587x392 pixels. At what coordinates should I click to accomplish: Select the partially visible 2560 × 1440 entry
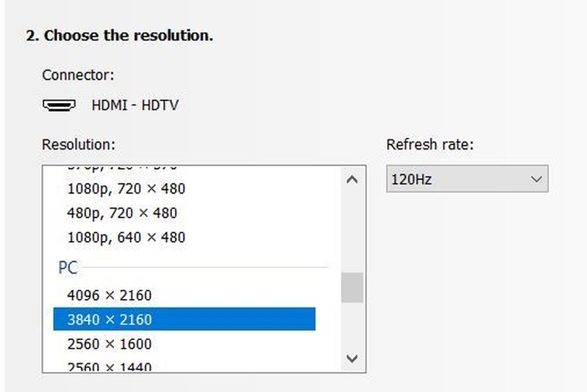[109, 366]
